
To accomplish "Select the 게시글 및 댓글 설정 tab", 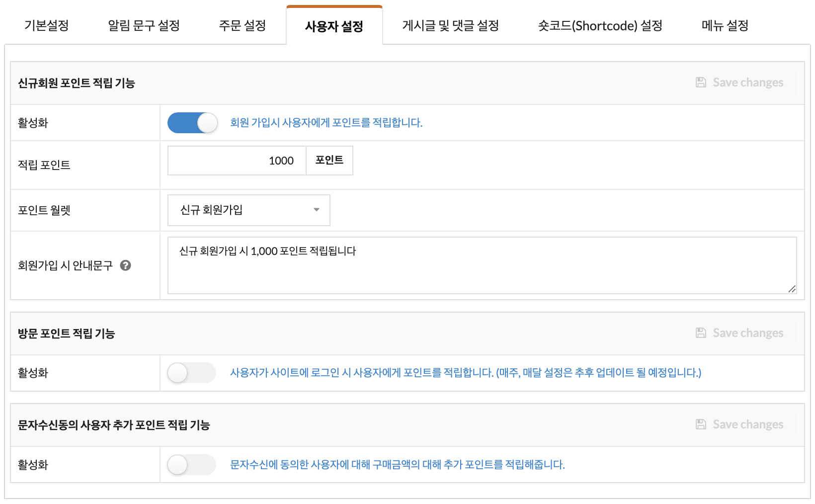I will pos(450,25).
